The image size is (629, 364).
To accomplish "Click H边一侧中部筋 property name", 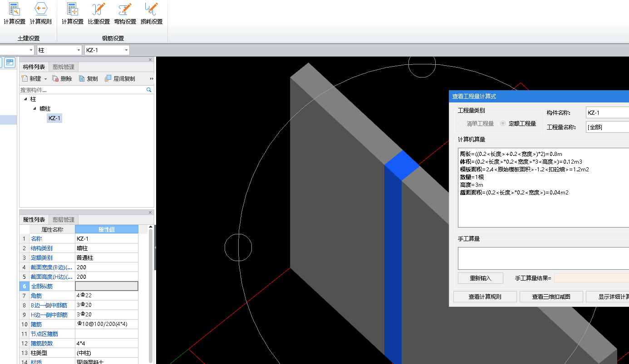I will (52, 315).
